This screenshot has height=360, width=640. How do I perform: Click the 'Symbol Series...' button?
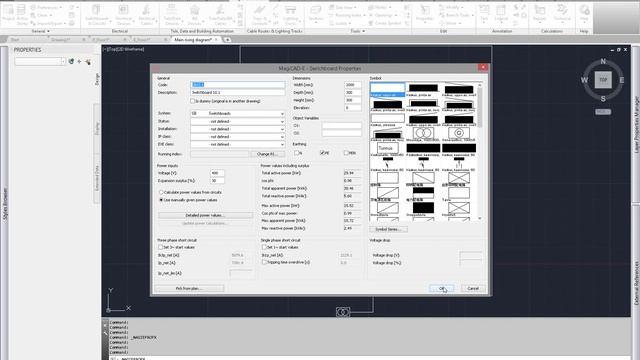[388, 229]
